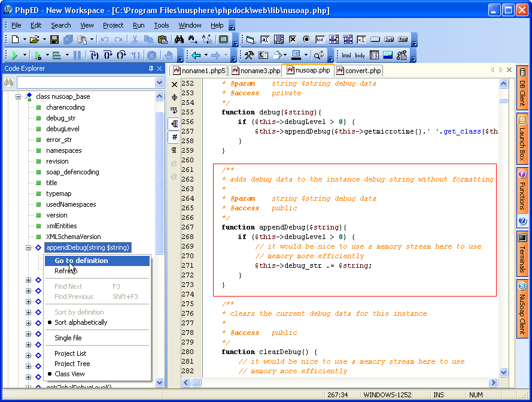Click the Save file floppy disk icon
This screenshot has height=402, width=532.
pyautogui.click(x=54, y=40)
